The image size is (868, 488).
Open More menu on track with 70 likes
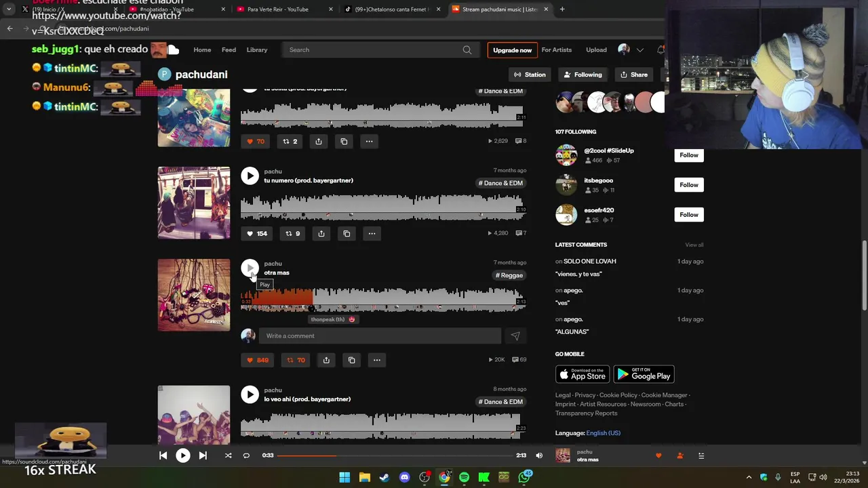pyautogui.click(x=369, y=141)
